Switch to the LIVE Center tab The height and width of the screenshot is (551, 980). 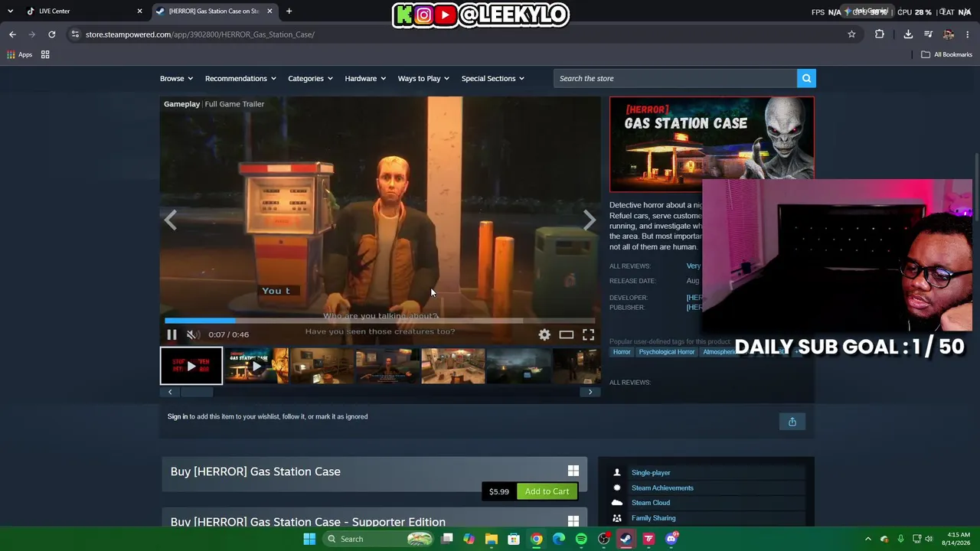[83, 11]
